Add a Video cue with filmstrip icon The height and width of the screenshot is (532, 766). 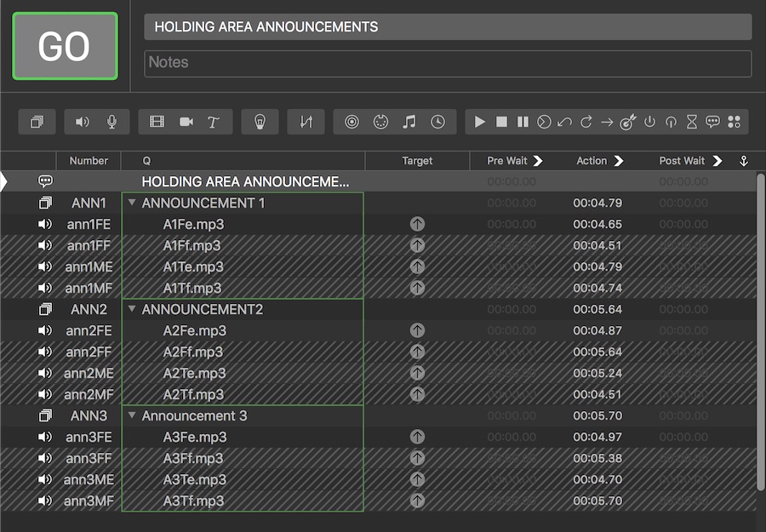(x=157, y=122)
